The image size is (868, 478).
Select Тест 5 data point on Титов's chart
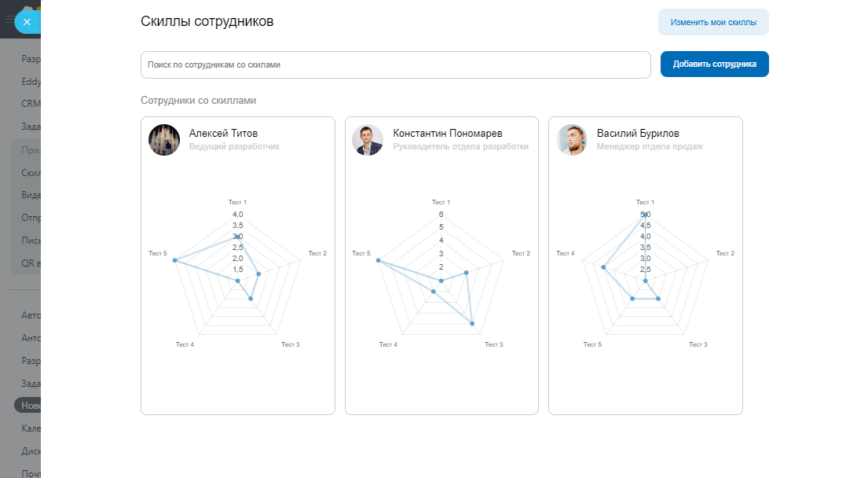click(174, 260)
